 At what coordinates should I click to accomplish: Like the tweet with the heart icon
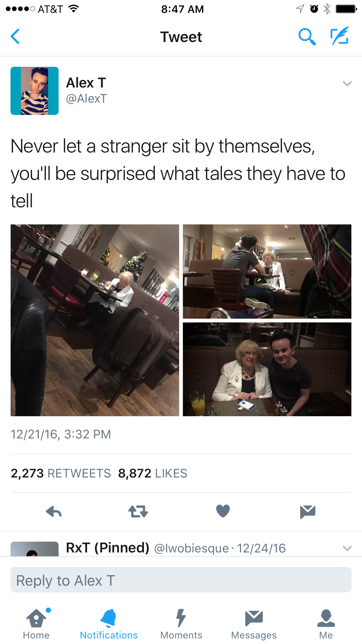click(223, 511)
